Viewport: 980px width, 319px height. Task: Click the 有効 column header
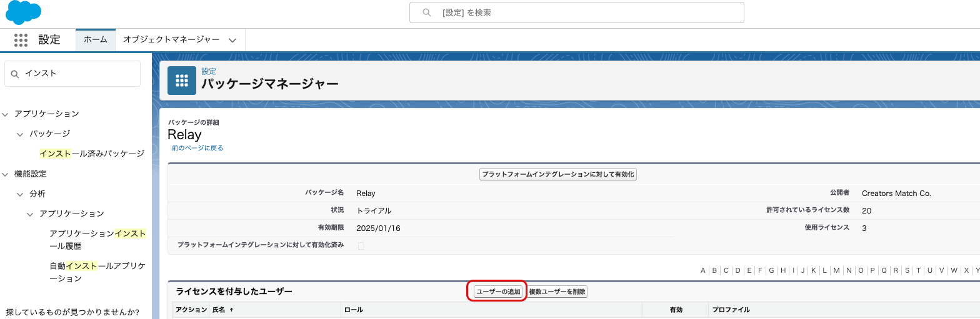pos(676,310)
